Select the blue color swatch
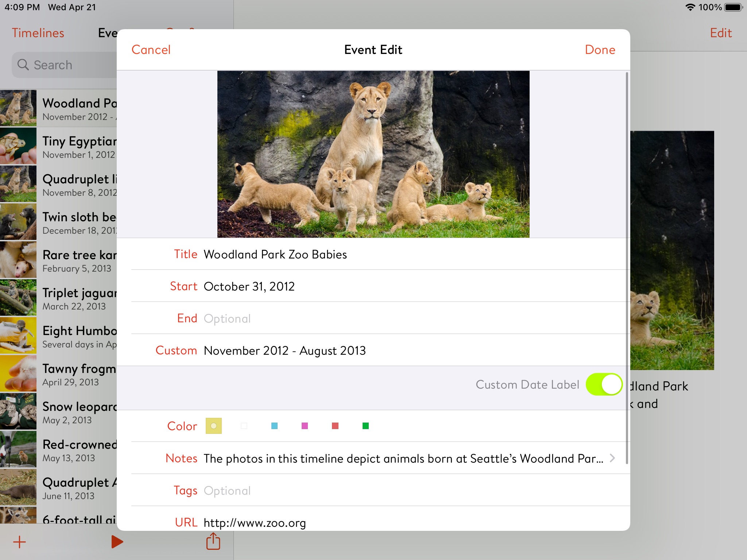 [x=275, y=427]
